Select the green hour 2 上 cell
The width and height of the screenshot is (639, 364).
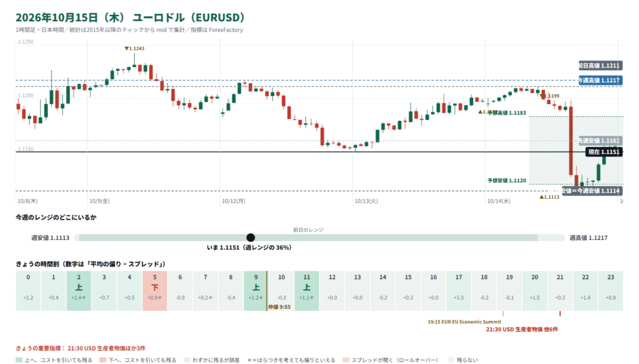click(x=79, y=290)
